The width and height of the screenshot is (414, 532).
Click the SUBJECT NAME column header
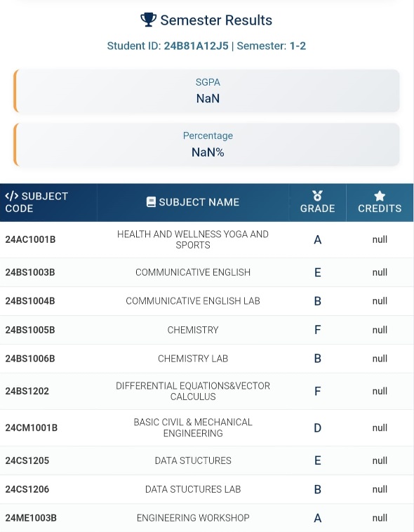[x=193, y=202]
